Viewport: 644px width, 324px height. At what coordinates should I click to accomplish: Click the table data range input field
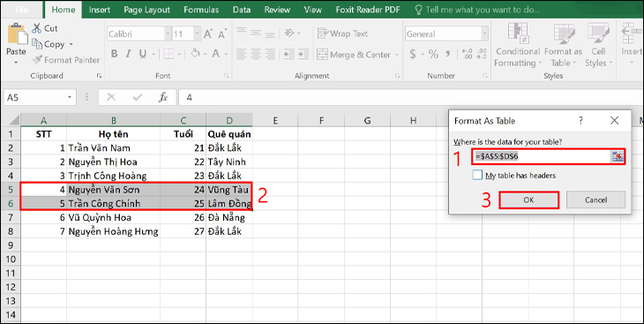[x=543, y=156]
